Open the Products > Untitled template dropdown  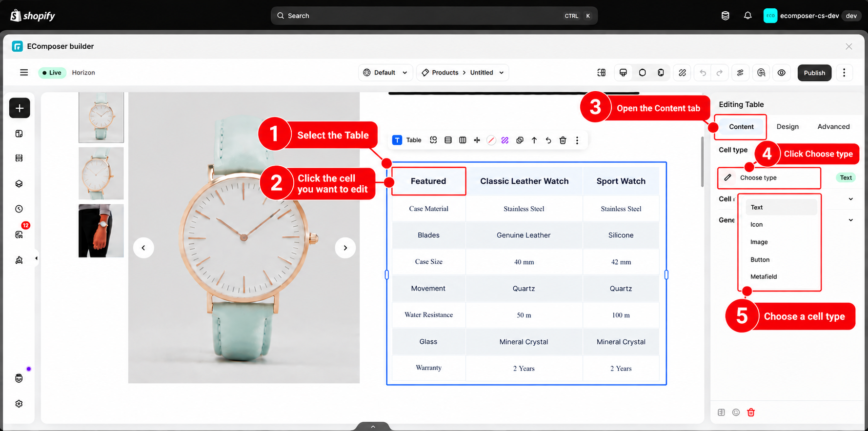[x=463, y=73]
